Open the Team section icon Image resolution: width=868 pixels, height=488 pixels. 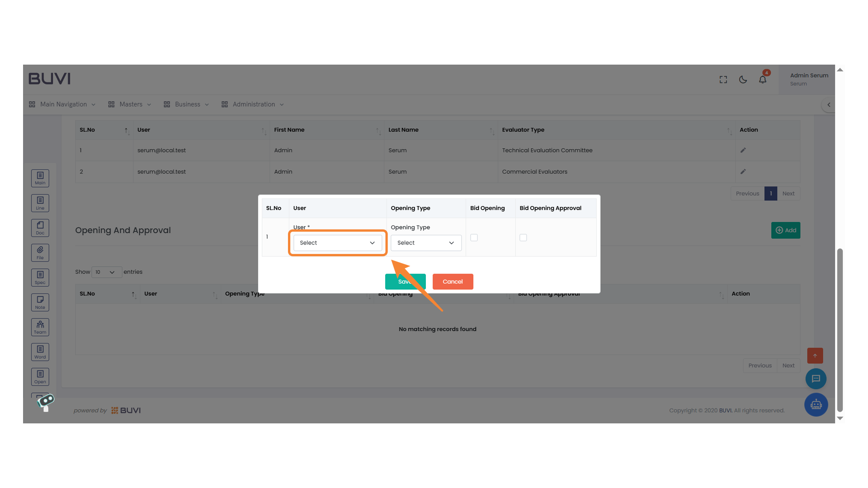(40, 327)
